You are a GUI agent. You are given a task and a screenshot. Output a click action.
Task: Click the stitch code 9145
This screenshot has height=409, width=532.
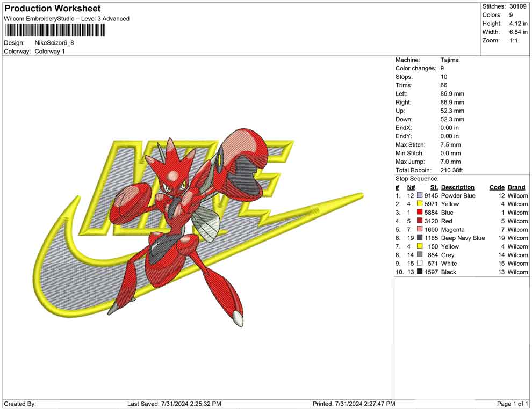[x=431, y=195]
